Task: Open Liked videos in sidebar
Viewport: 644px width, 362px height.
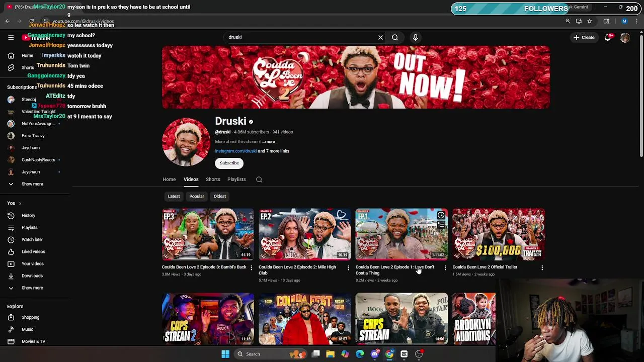Action: point(33,251)
